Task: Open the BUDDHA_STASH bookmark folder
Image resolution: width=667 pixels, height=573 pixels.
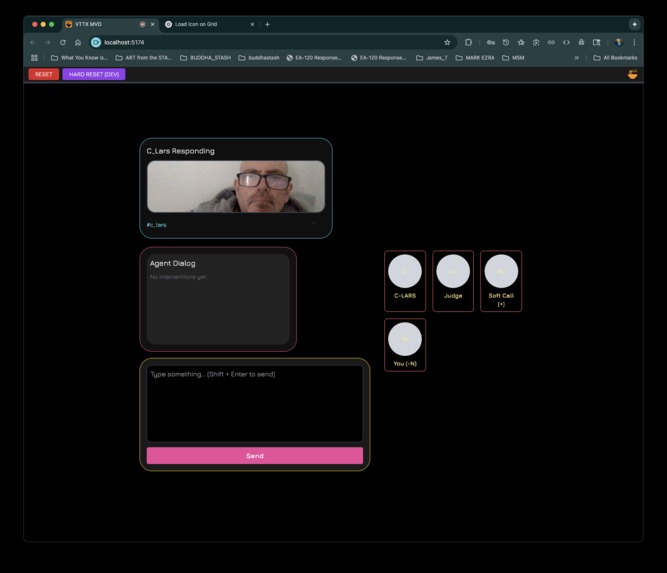Action: (205, 57)
